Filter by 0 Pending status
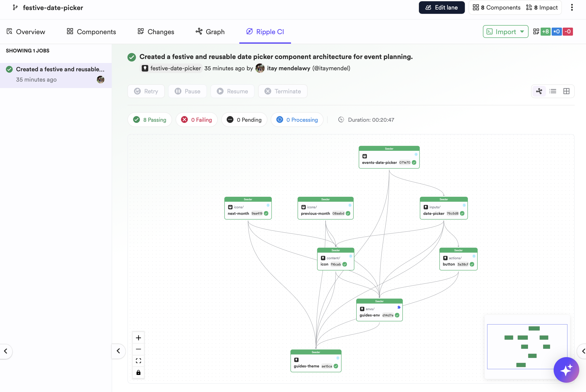The image size is (586, 392). click(244, 120)
